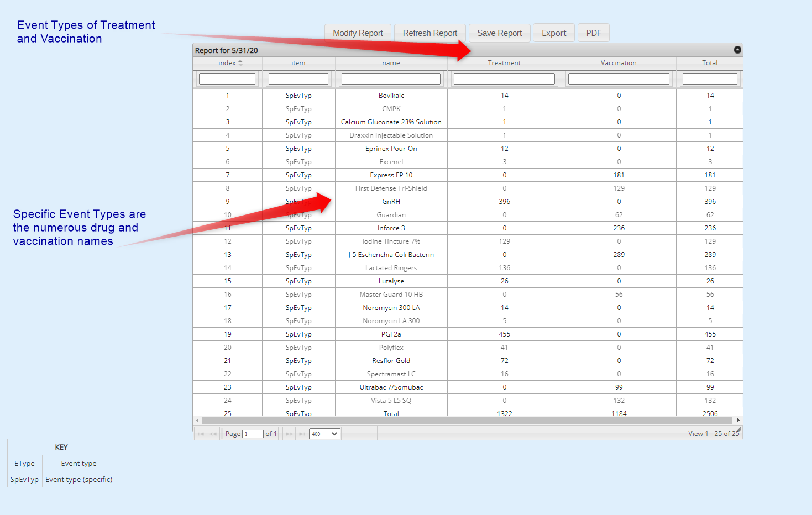
Task: Jump to the last page of results
Action: click(302, 434)
